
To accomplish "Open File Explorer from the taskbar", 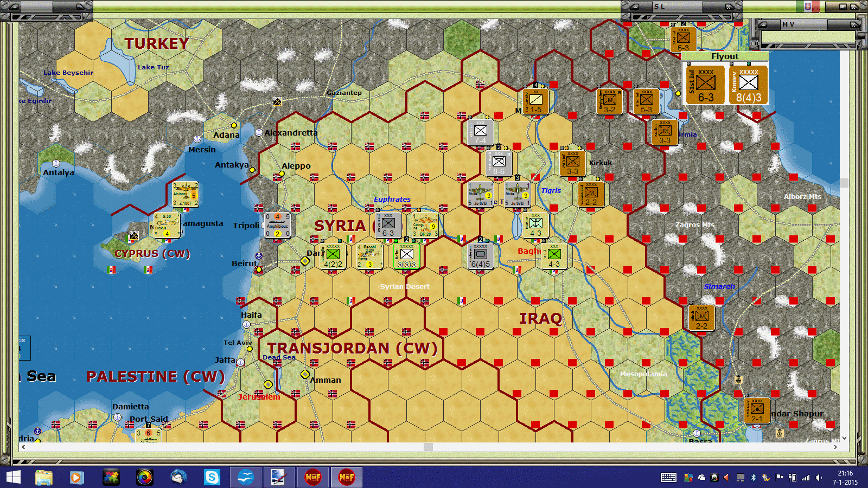I will pyautogui.click(x=44, y=477).
